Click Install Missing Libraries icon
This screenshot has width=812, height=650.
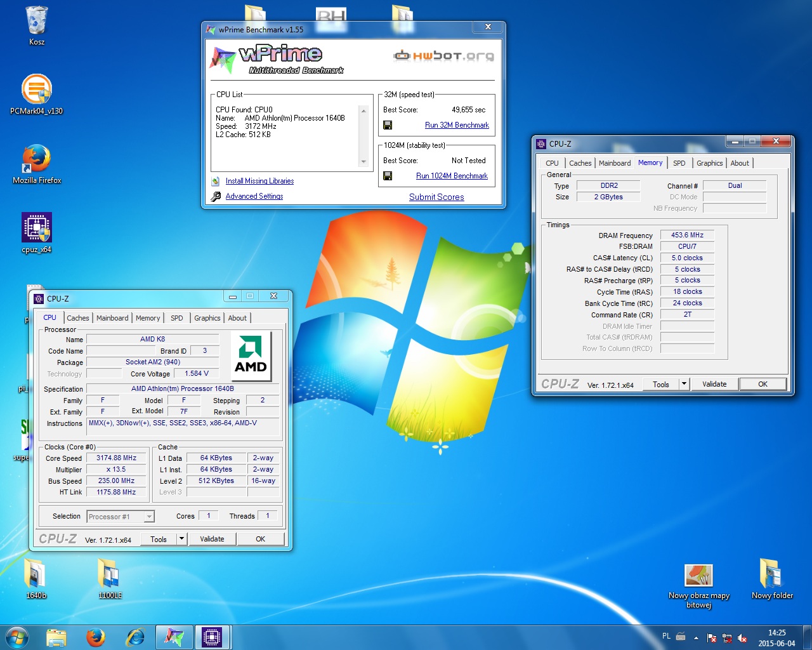tap(216, 181)
